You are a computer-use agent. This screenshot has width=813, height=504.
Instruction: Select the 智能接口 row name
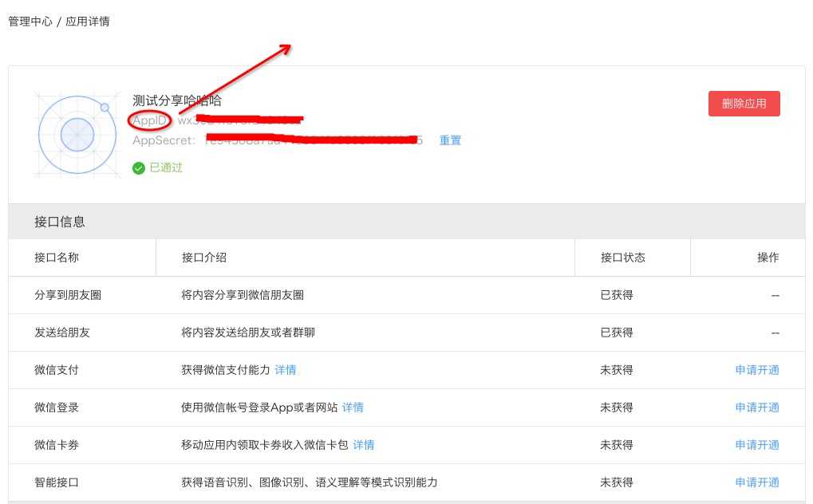point(57,482)
